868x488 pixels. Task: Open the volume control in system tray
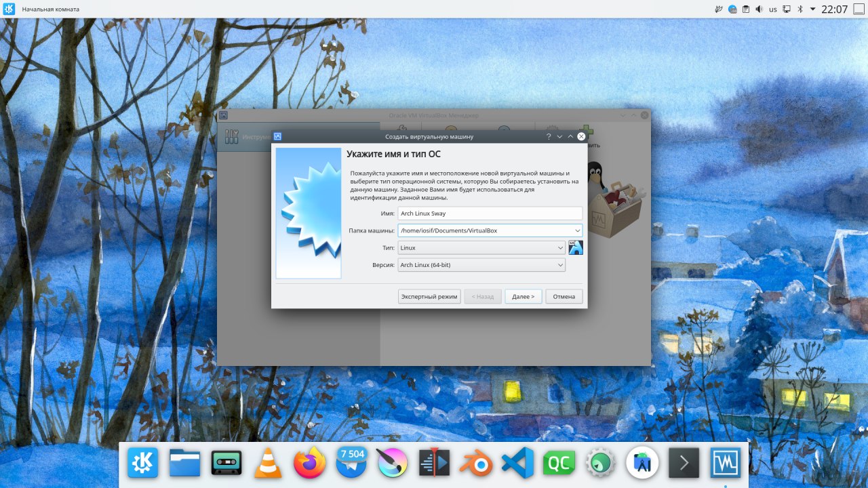coord(759,9)
